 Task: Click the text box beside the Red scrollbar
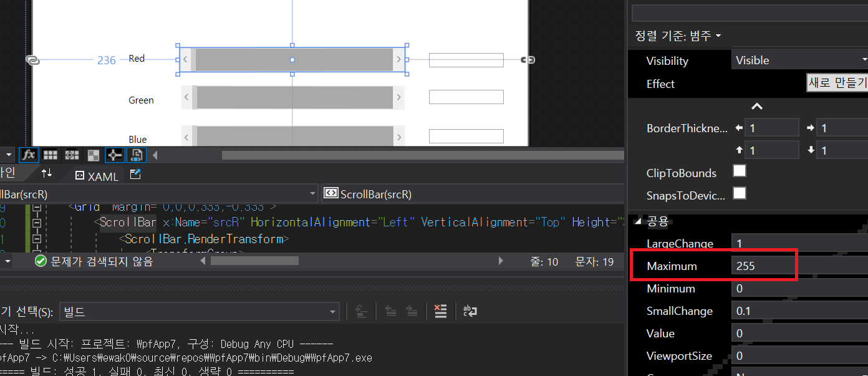pyautogui.click(x=466, y=60)
